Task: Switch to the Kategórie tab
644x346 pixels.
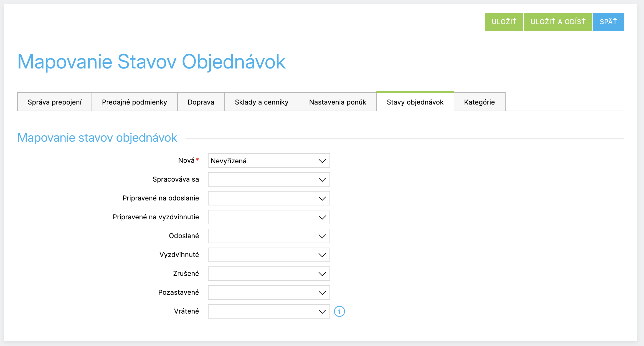Action: pyautogui.click(x=479, y=102)
